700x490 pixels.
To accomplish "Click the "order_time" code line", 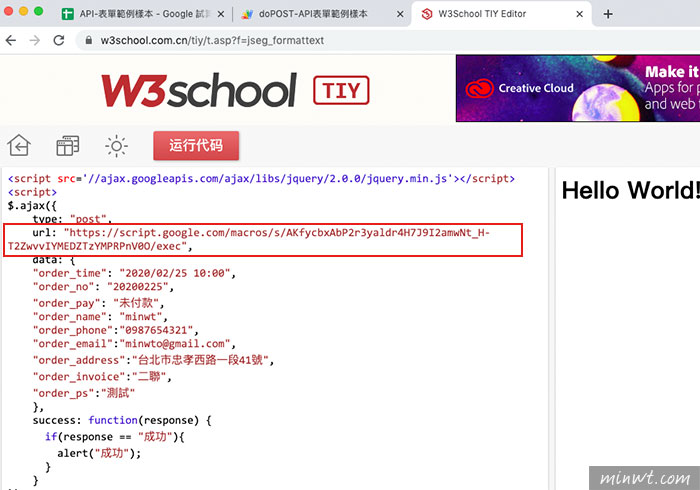I will pos(134,273).
